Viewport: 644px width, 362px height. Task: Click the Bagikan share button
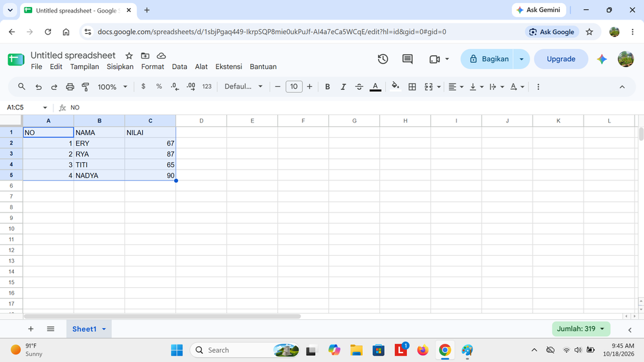[487, 59]
